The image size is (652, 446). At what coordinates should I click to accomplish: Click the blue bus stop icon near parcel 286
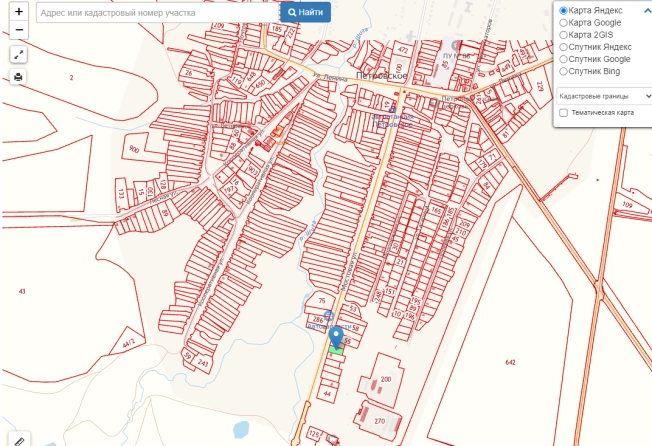pos(328,315)
